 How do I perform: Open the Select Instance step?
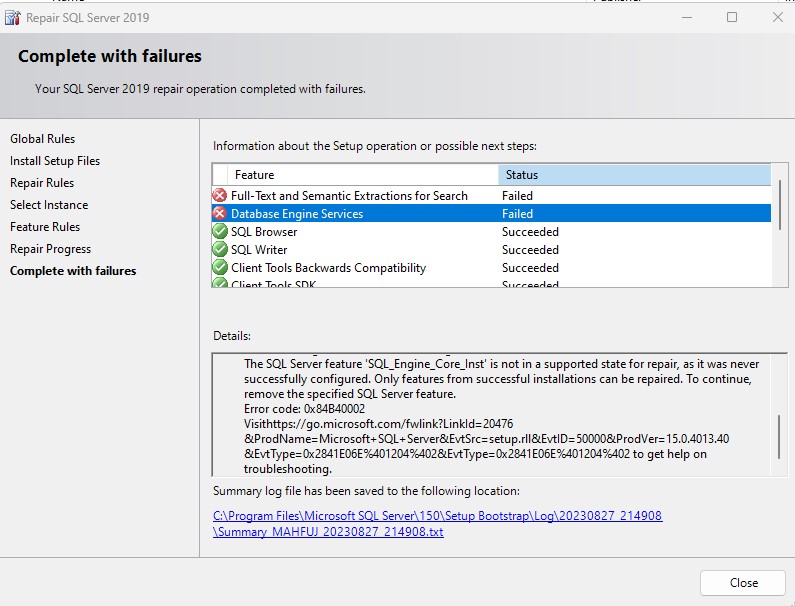click(49, 205)
